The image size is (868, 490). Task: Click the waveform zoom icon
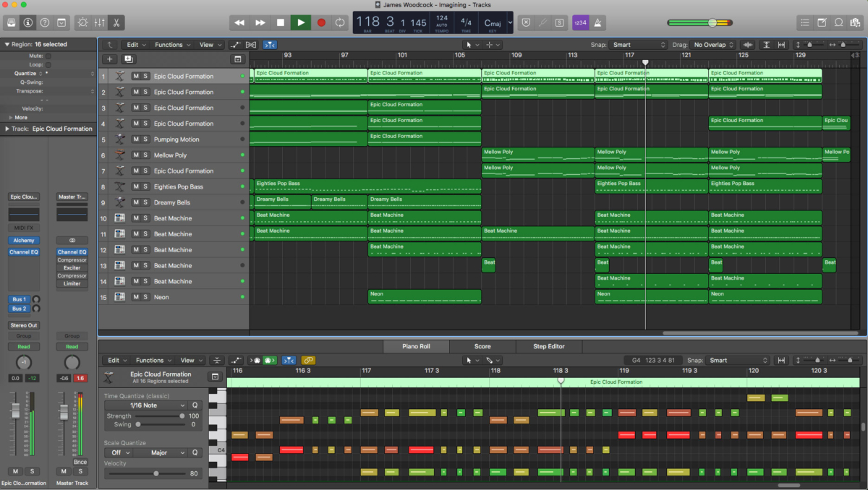749,45
